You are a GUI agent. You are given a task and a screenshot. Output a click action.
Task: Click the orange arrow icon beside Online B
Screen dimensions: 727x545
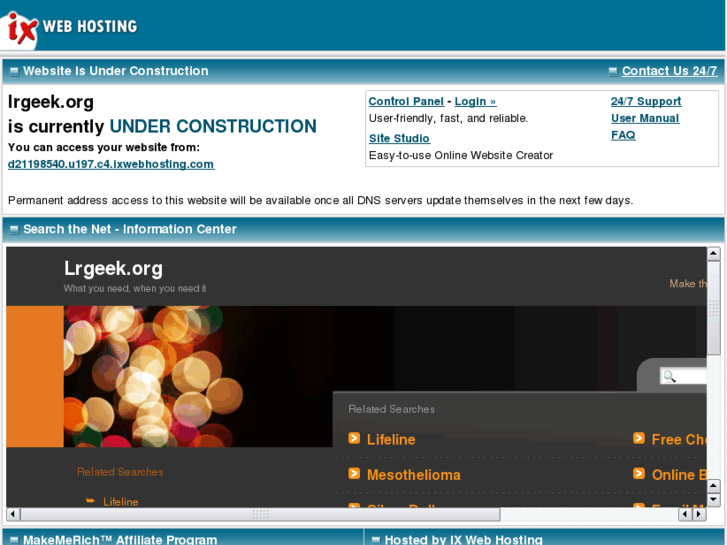pos(639,473)
